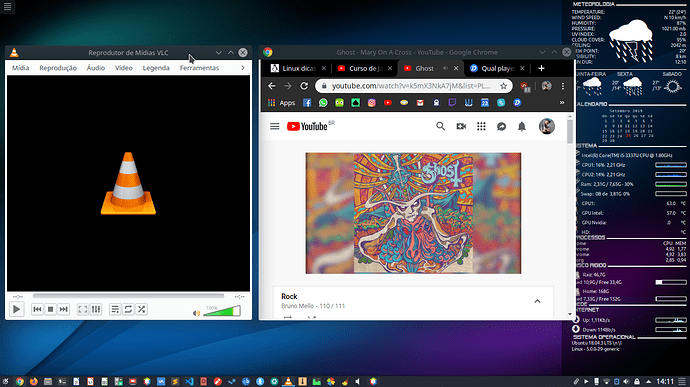The height and width of the screenshot is (387, 690).
Task: Open YouTube hamburger guide menu
Action: coord(275,126)
